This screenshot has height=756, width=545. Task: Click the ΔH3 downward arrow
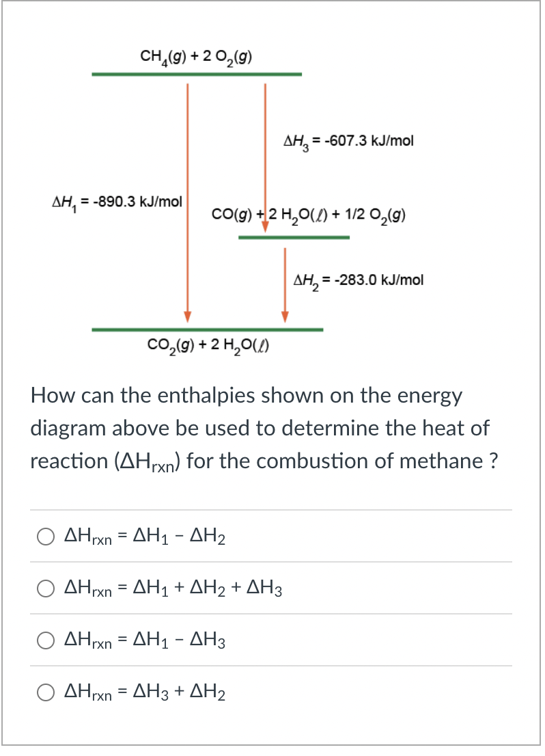[264, 157]
